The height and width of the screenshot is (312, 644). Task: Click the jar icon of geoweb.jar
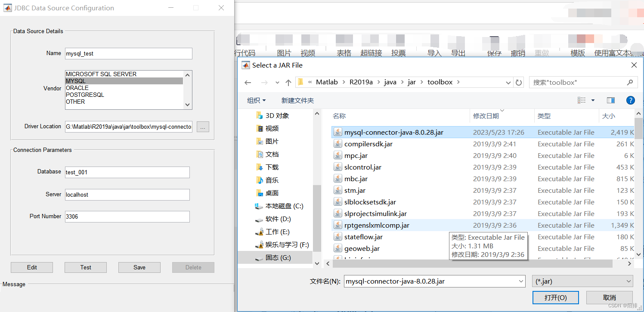coord(338,249)
